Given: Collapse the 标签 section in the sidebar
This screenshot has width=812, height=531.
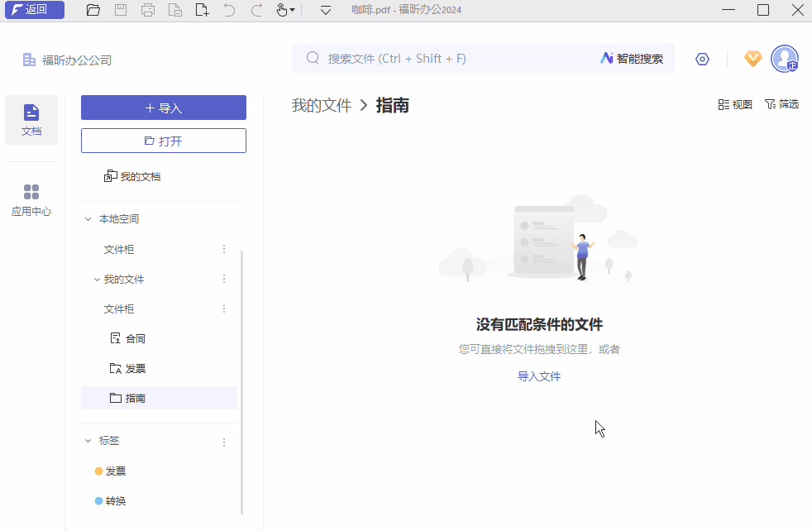Looking at the screenshot, I should 88,440.
